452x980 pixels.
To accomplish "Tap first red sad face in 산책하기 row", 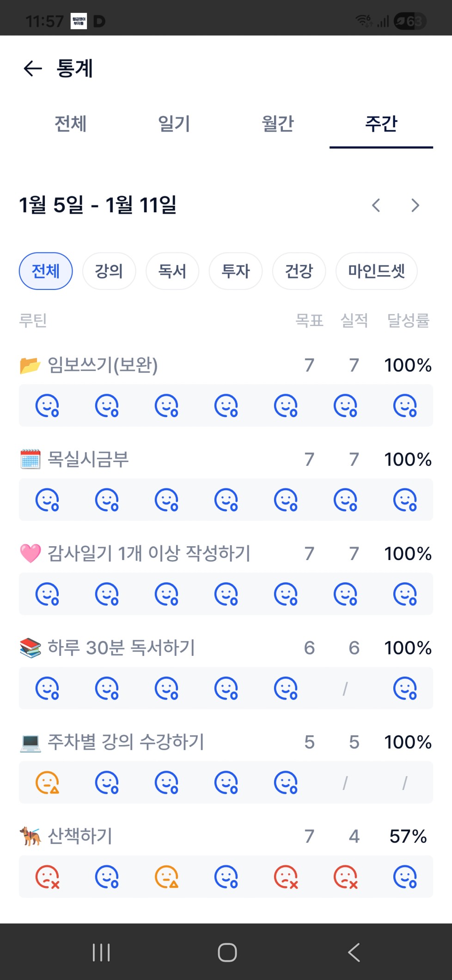I will (x=47, y=877).
